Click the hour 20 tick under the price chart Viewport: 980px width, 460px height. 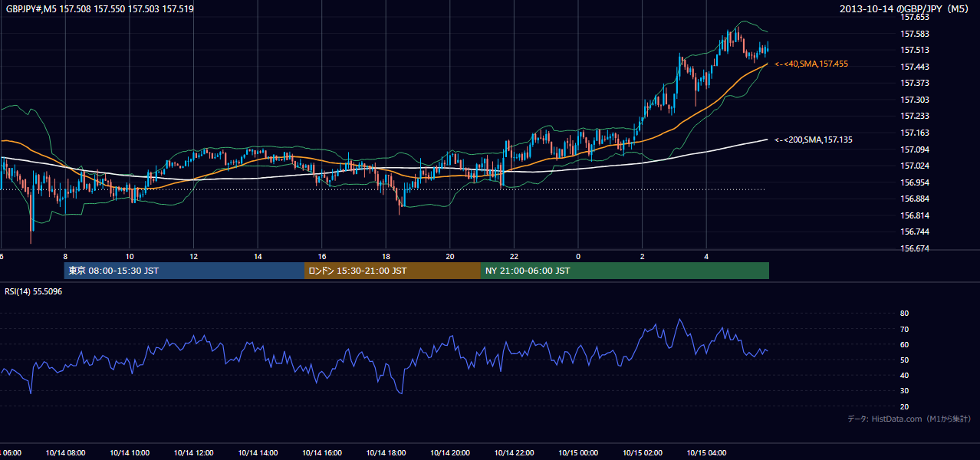[450, 256]
